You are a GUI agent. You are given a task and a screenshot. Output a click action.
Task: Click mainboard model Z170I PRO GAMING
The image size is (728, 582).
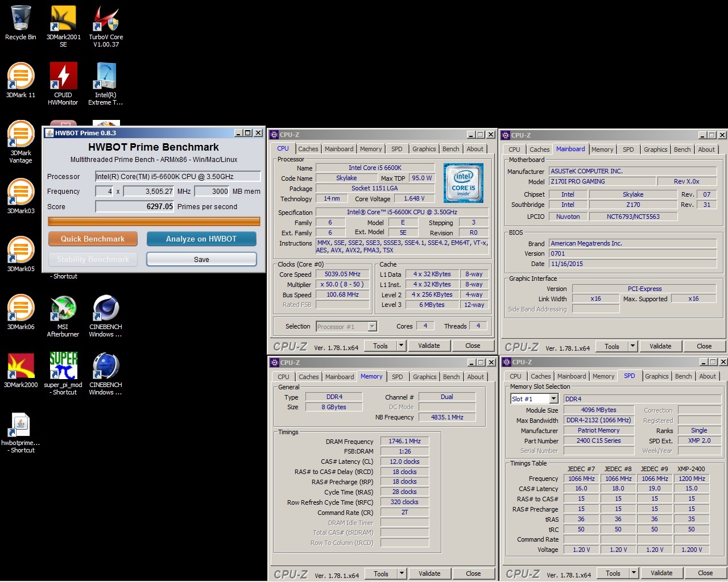pos(602,181)
